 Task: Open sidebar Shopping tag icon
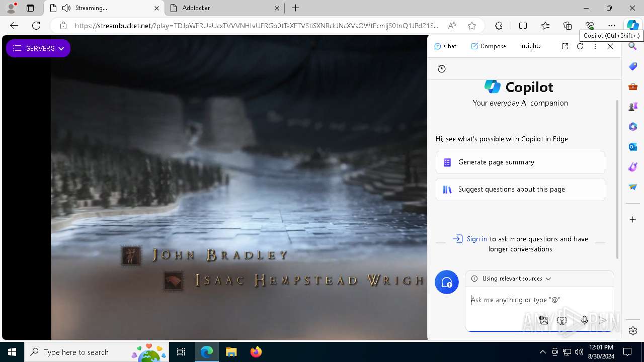click(x=633, y=66)
